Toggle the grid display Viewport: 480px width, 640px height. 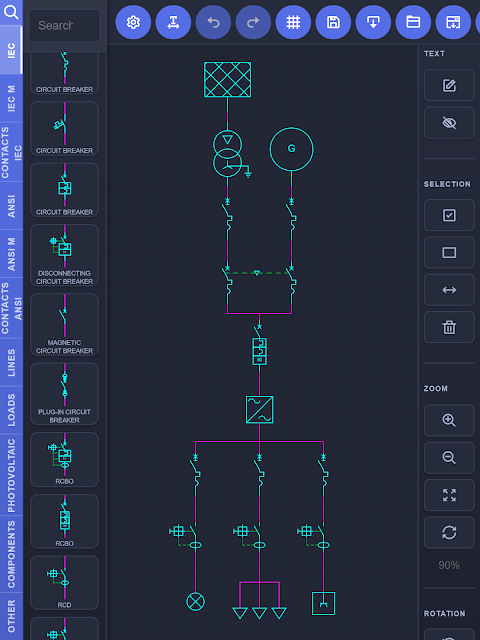(293, 22)
